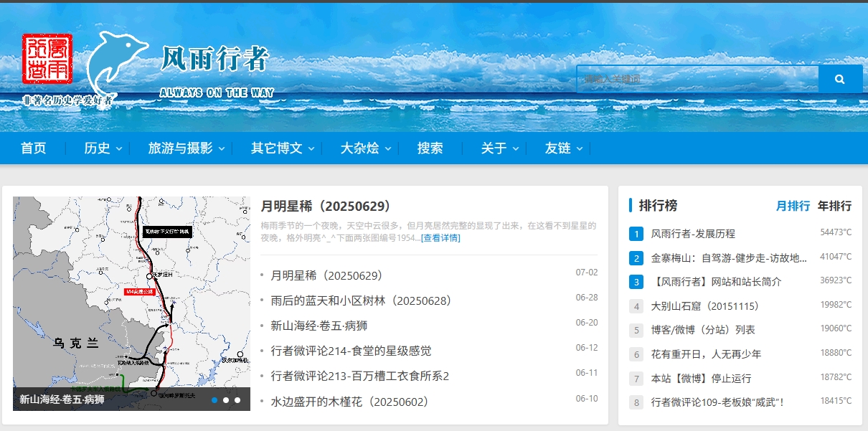
Task: Go to the 首页 home menu item
Action: tap(33, 148)
